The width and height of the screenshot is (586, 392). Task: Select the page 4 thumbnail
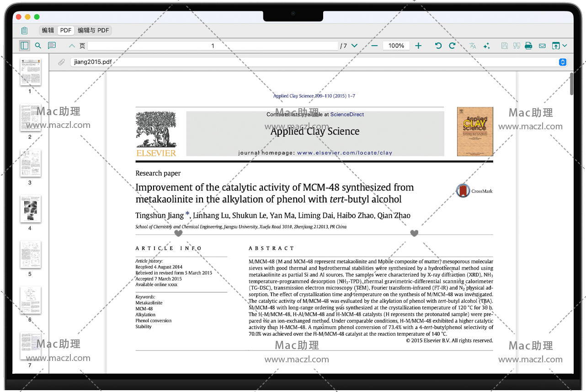pos(30,209)
